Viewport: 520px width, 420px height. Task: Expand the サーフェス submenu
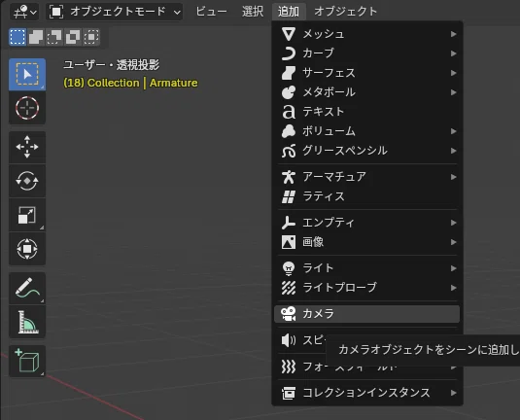[367, 73]
